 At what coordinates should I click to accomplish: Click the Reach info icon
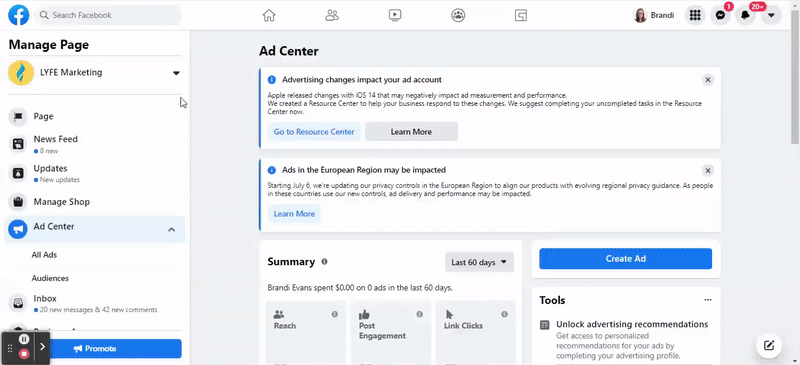[x=335, y=314]
